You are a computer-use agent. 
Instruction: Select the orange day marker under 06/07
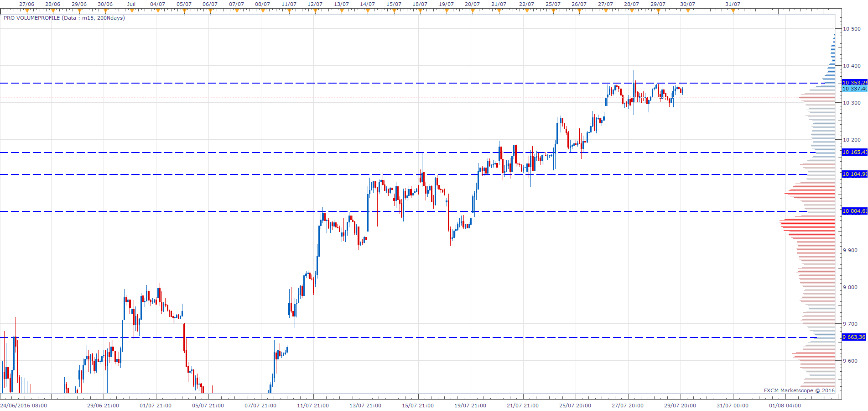coord(210,11)
